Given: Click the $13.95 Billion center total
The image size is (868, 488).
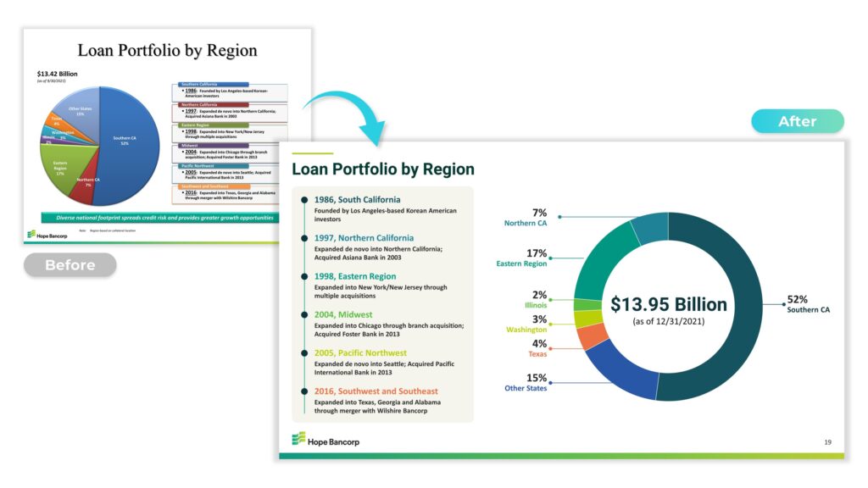Looking at the screenshot, I should [669, 305].
